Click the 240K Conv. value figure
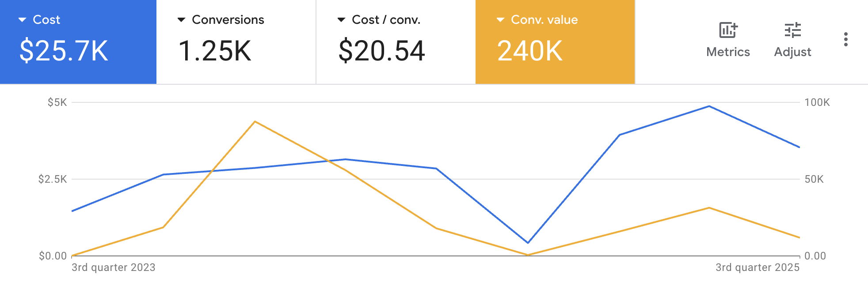 530,50
